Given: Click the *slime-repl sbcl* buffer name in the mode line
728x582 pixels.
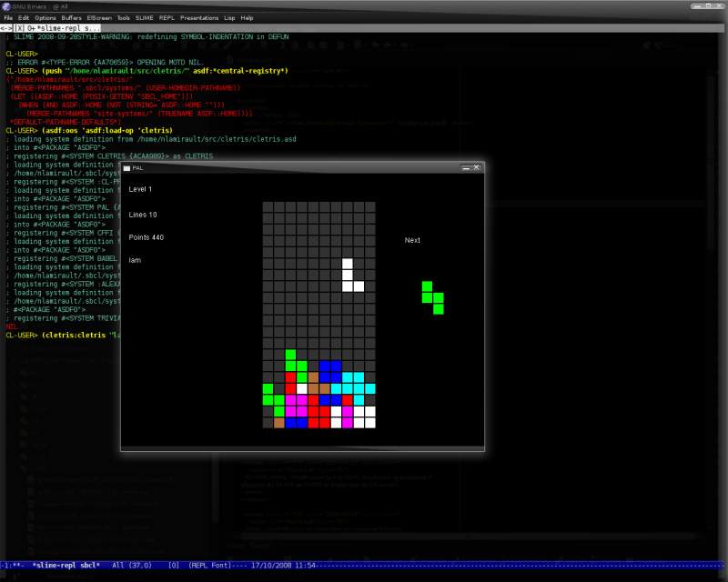Looking at the screenshot, I should coord(66,566).
